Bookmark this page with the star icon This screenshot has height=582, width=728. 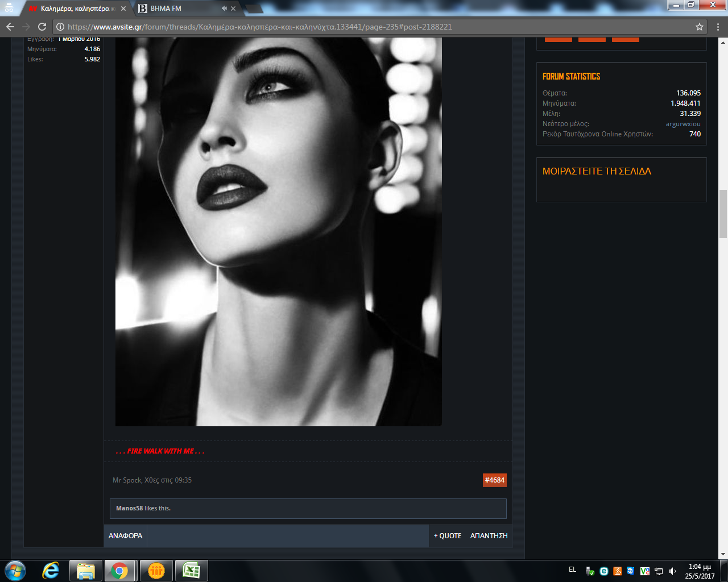(x=700, y=27)
